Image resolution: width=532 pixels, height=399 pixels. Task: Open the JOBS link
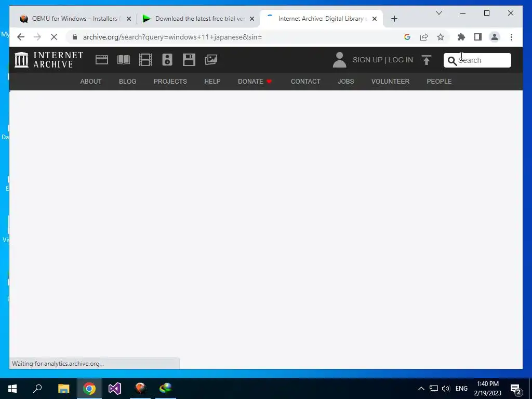coord(345,82)
